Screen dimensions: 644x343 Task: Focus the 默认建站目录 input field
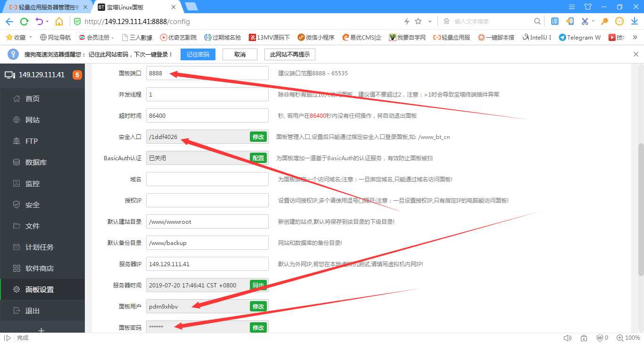(x=207, y=221)
